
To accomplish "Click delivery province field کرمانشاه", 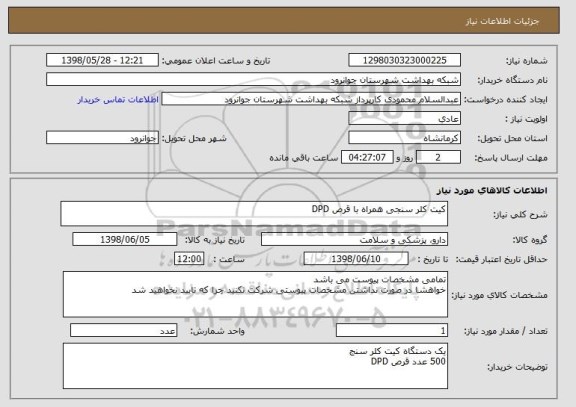I will (404, 138).
